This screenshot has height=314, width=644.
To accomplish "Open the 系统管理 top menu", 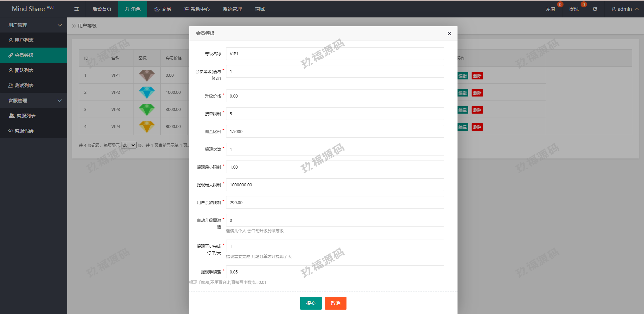I will pyautogui.click(x=232, y=9).
